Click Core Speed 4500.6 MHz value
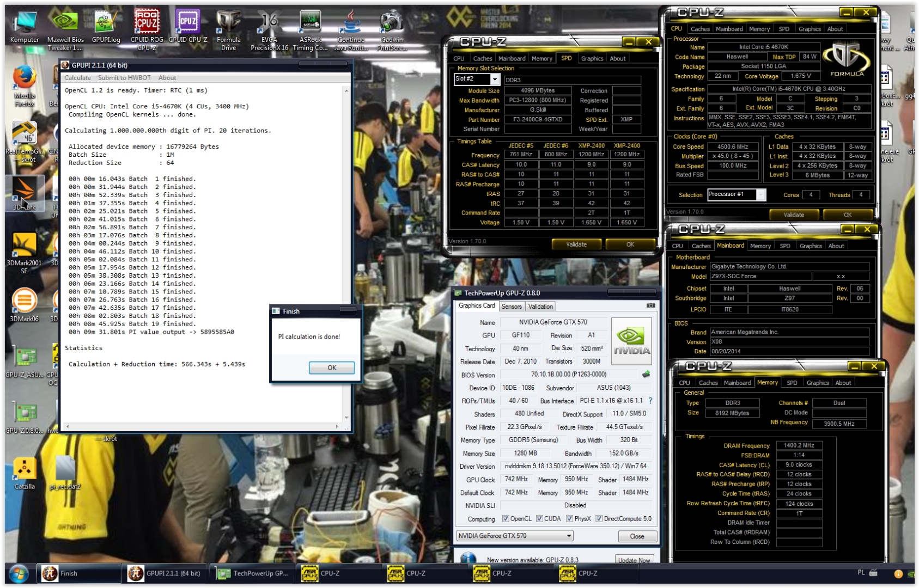Image resolution: width=919 pixels, height=588 pixels. [x=733, y=146]
